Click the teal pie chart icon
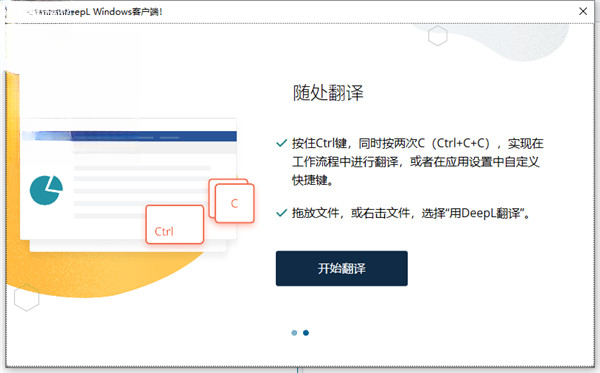The image size is (600, 373). [x=46, y=190]
